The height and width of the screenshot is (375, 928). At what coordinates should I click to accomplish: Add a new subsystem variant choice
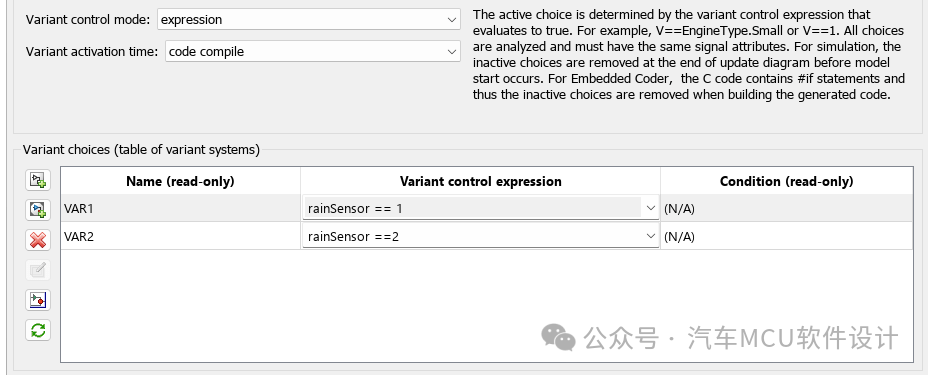38,180
